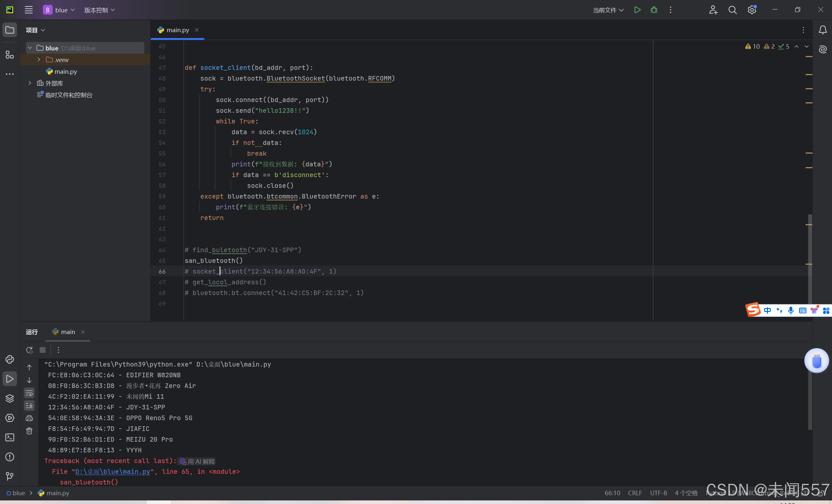The width and height of the screenshot is (832, 504).
Task: Click the Debug bug icon
Action: click(654, 10)
